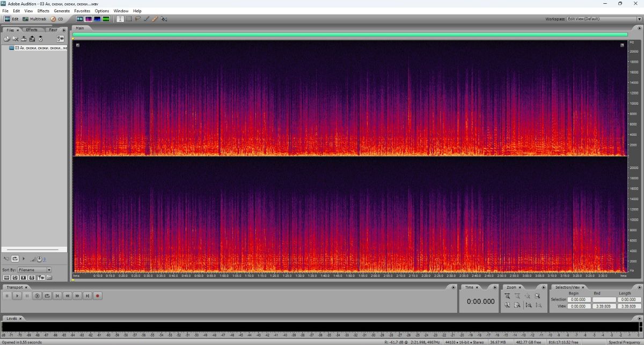Click the View End time field

pyautogui.click(x=604, y=306)
